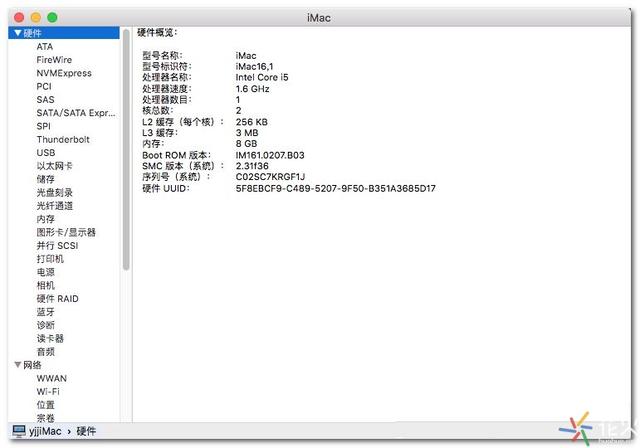Select USB in the sidebar
Viewport: 640px width, 448px height.
(45, 153)
